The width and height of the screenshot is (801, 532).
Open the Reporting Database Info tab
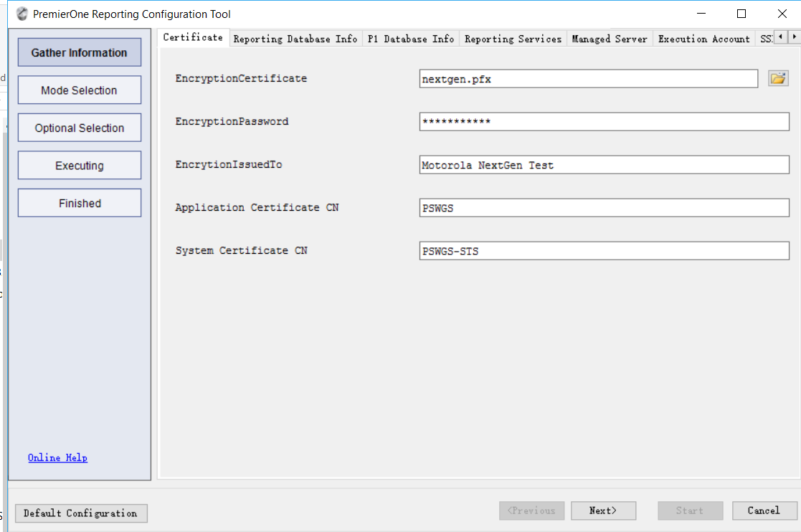pyautogui.click(x=295, y=39)
